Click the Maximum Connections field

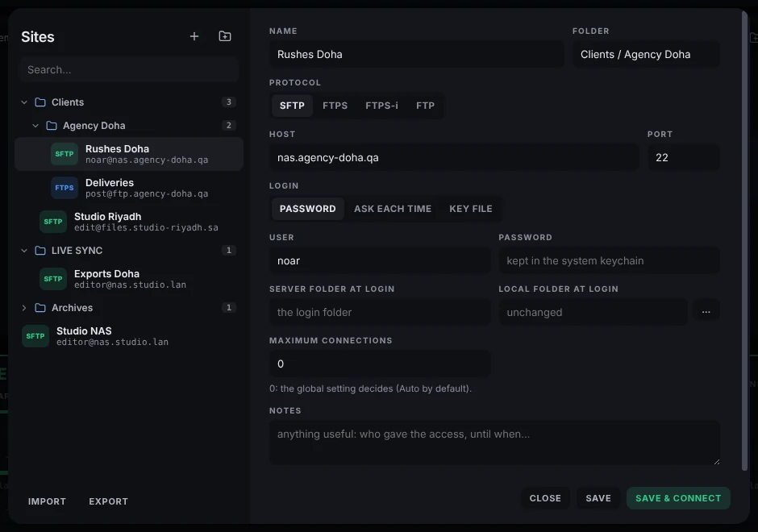click(380, 364)
